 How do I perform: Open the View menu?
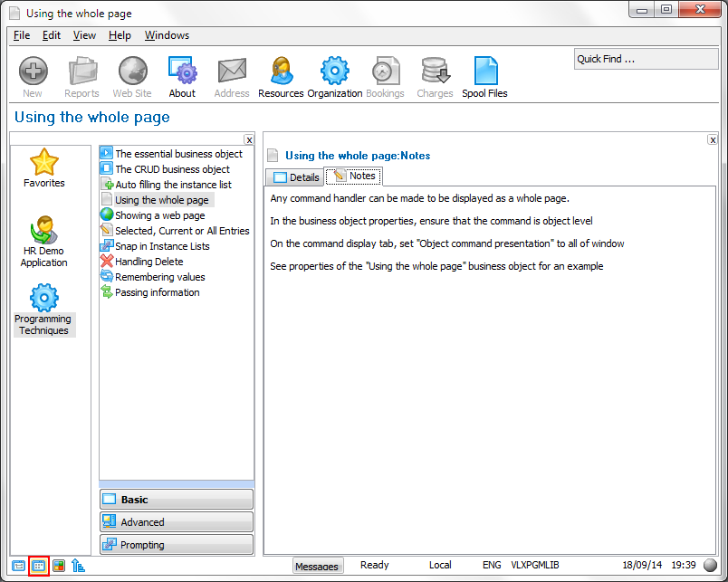tap(84, 35)
